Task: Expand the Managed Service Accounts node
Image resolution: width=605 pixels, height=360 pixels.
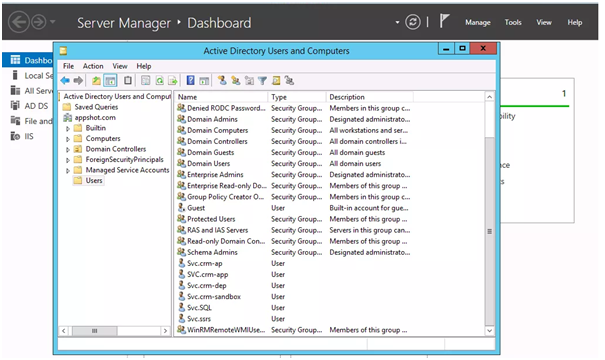Action: coord(68,170)
